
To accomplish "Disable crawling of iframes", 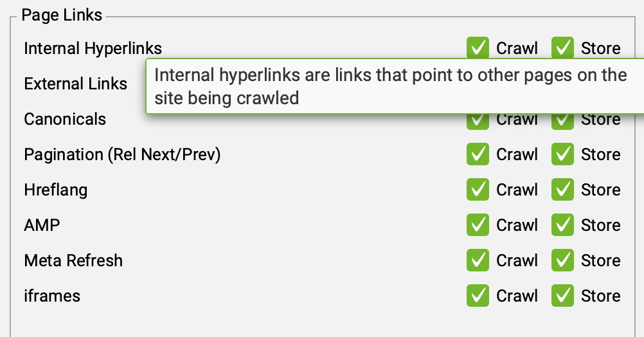I will click(x=477, y=296).
